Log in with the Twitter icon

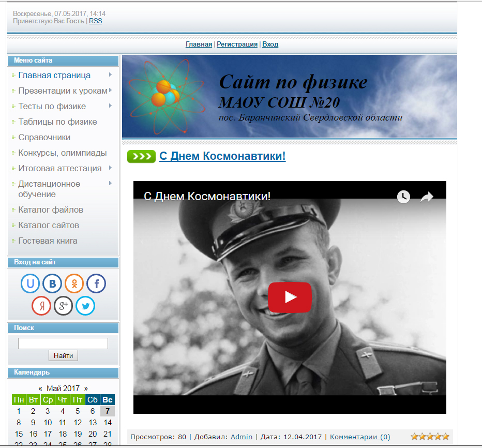pyautogui.click(x=85, y=306)
